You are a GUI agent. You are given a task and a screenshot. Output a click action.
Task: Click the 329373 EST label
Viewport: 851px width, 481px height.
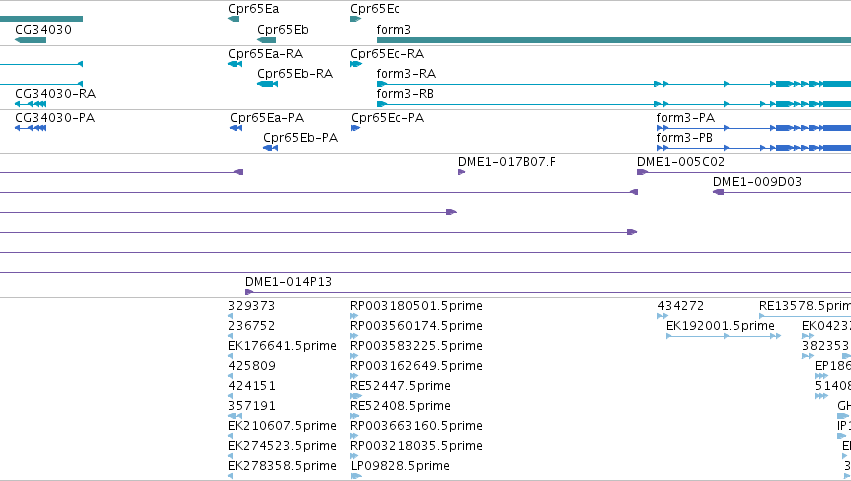click(x=251, y=306)
